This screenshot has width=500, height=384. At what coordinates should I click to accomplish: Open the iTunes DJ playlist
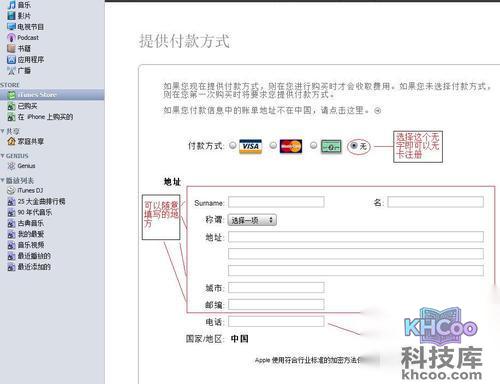25,190
